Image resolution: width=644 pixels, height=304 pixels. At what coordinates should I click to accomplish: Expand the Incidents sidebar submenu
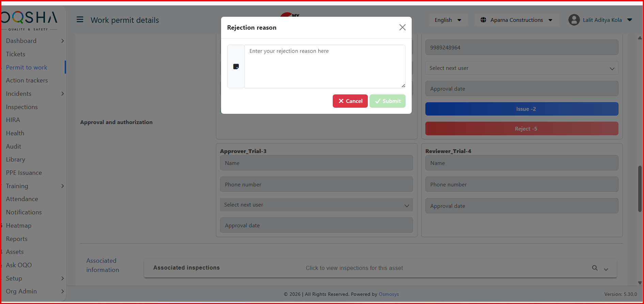(62, 94)
